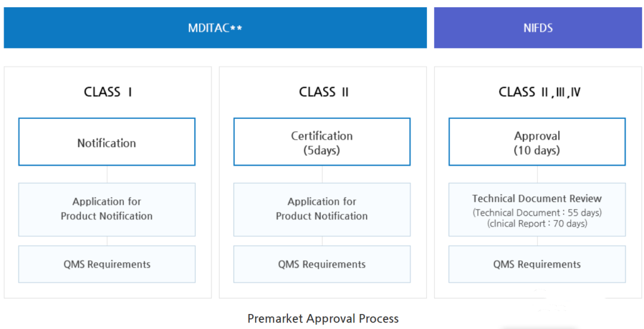Click the CLASS I heading

(x=107, y=92)
